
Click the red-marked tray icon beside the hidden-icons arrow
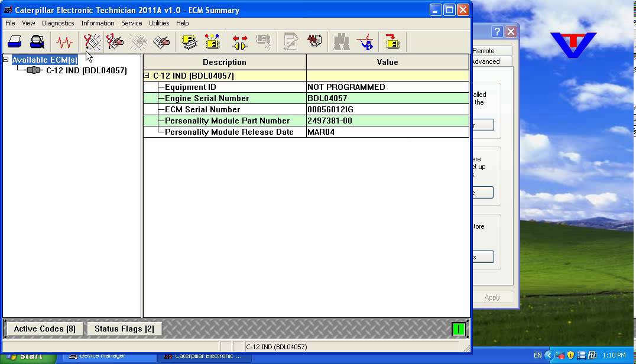pyautogui.click(x=560, y=356)
